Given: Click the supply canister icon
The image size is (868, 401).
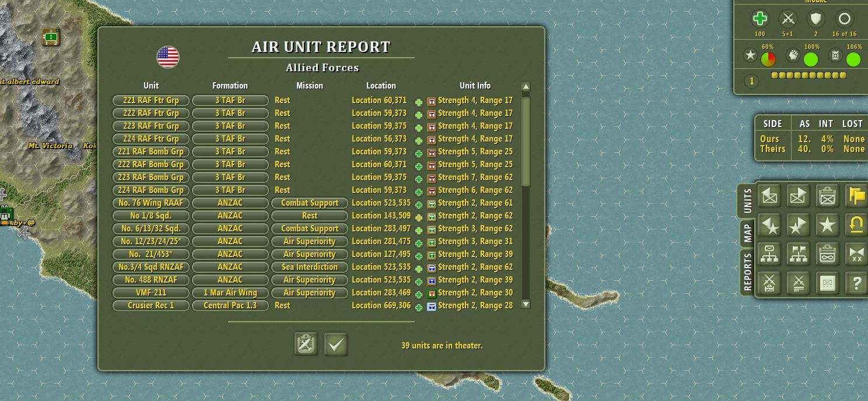Looking at the screenshot, I should pos(835,56).
